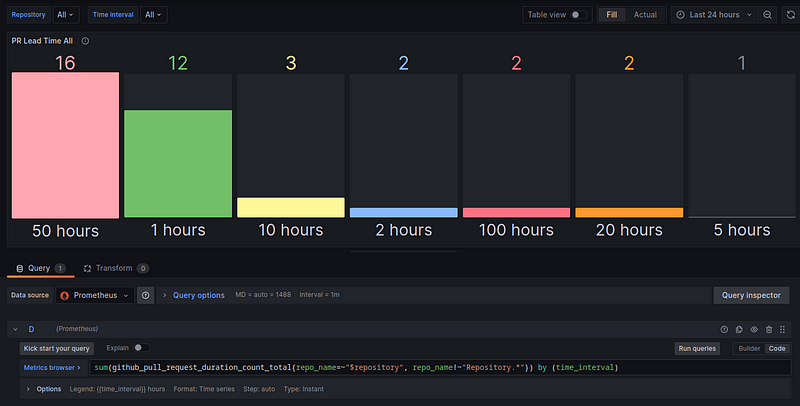Click the Type: Instant option text
This screenshot has height=406, width=800.
(x=304, y=389)
